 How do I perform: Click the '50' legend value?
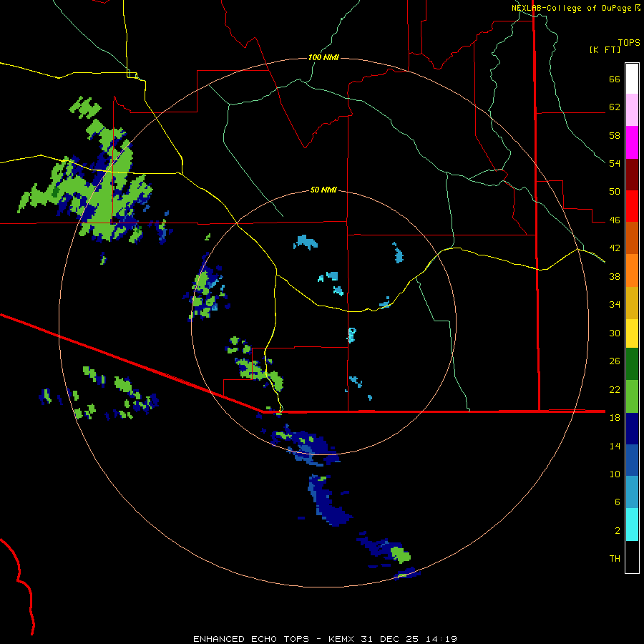coord(615,192)
